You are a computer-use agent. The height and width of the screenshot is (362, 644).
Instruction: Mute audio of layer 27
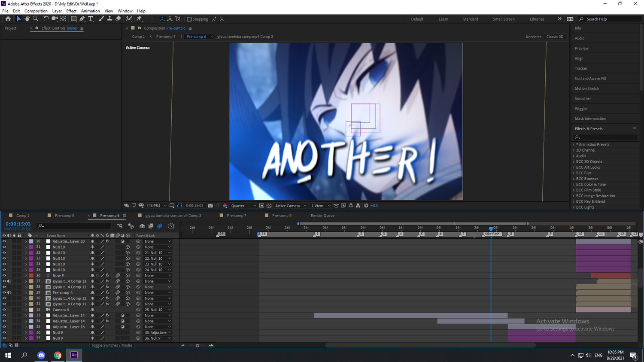(9, 281)
